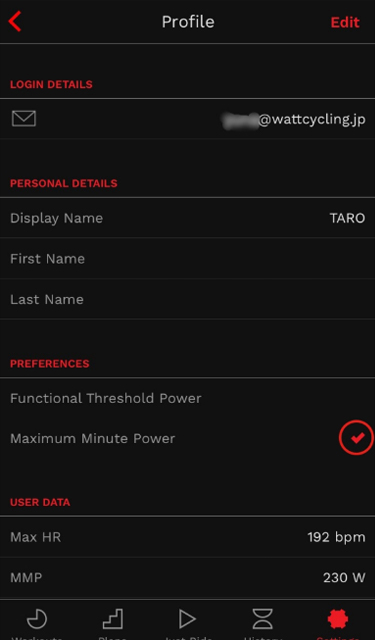Open the History hourglass icon

tap(262, 619)
